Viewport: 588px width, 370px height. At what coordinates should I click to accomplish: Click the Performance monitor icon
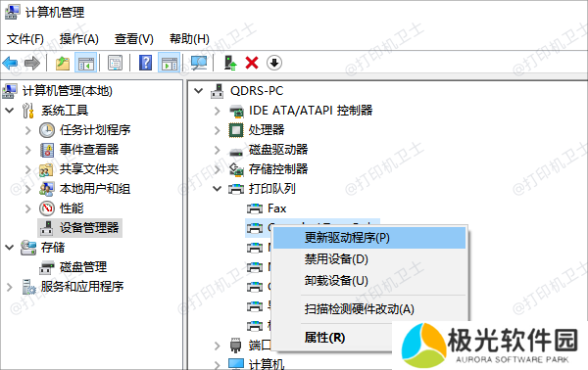47,208
